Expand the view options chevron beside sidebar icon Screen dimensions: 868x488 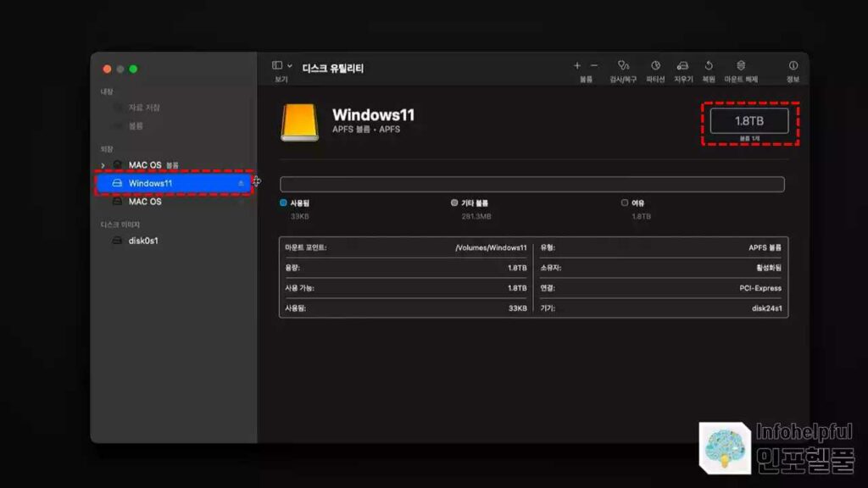point(290,66)
